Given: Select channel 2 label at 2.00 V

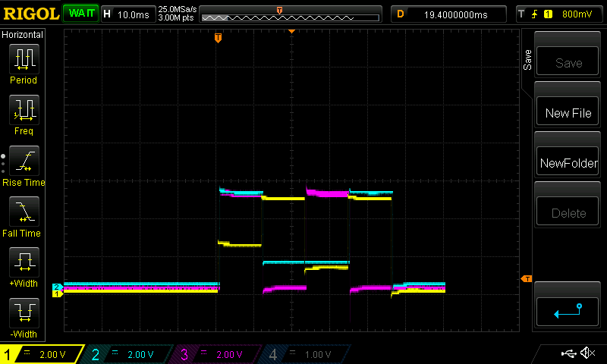Looking at the screenshot, I should 127,354.
